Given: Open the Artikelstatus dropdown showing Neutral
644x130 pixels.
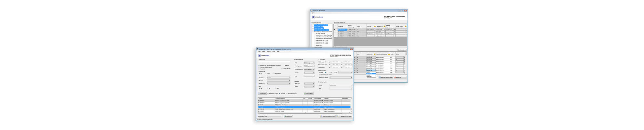Looking at the screenshot, I should pos(278,78).
